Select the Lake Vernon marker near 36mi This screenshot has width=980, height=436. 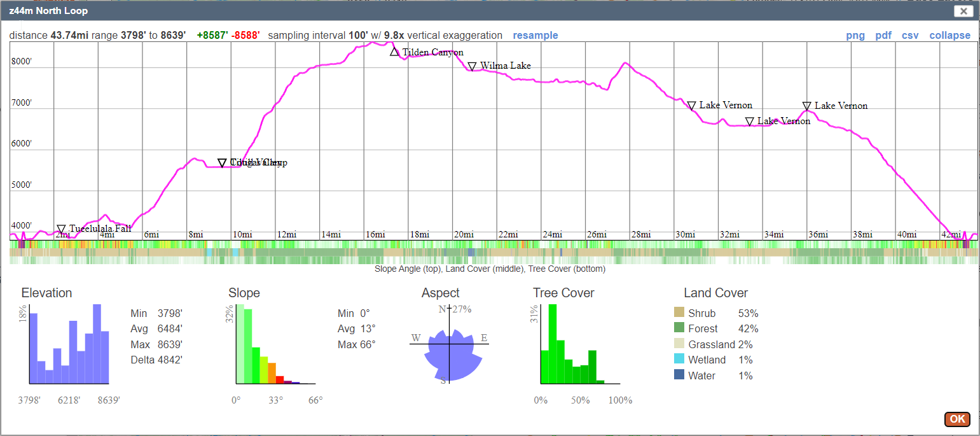point(806,106)
